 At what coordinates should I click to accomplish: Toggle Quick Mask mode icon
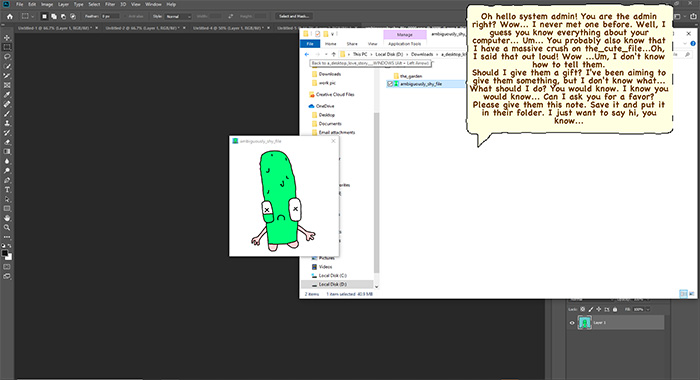[7, 267]
